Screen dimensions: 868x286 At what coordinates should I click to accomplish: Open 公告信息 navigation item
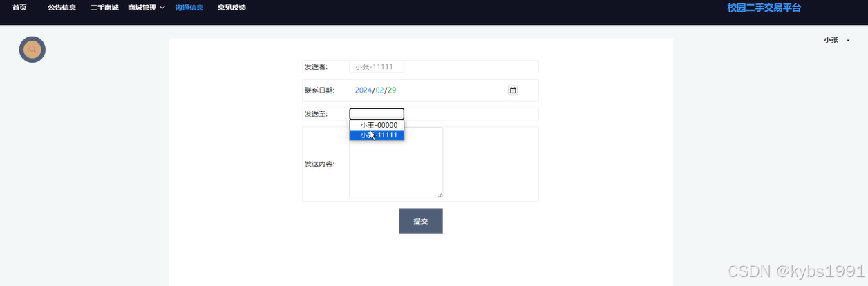click(62, 8)
